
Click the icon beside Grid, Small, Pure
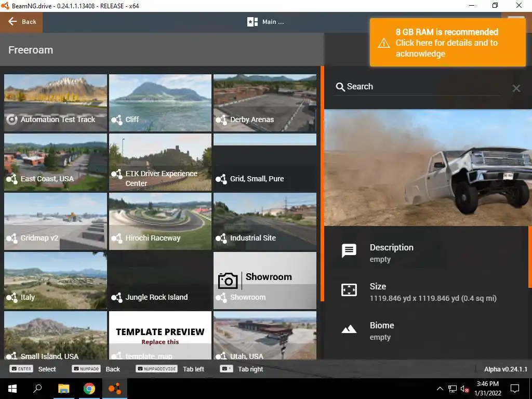click(x=221, y=179)
